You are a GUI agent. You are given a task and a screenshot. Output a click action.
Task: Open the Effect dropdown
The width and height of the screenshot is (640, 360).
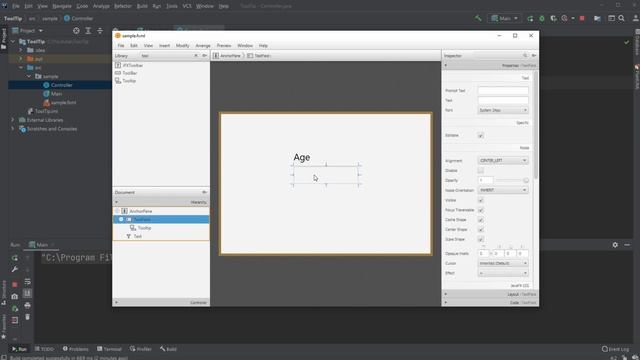pos(503,273)
